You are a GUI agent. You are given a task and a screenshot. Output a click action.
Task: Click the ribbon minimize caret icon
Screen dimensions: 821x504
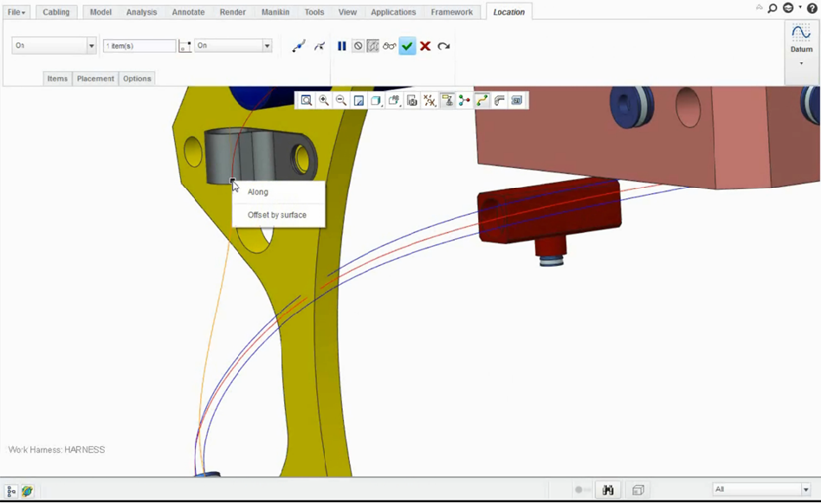click(x=759, y=8)
